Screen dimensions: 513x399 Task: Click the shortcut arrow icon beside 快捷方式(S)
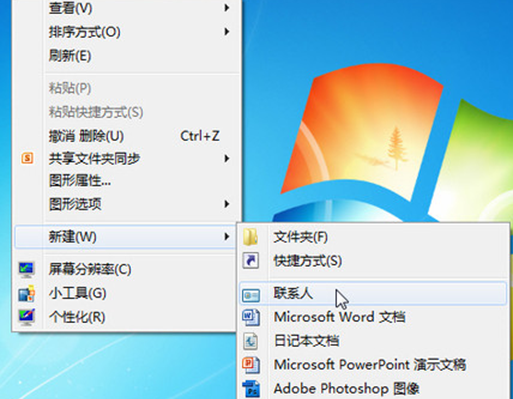(x=251, y=261)
